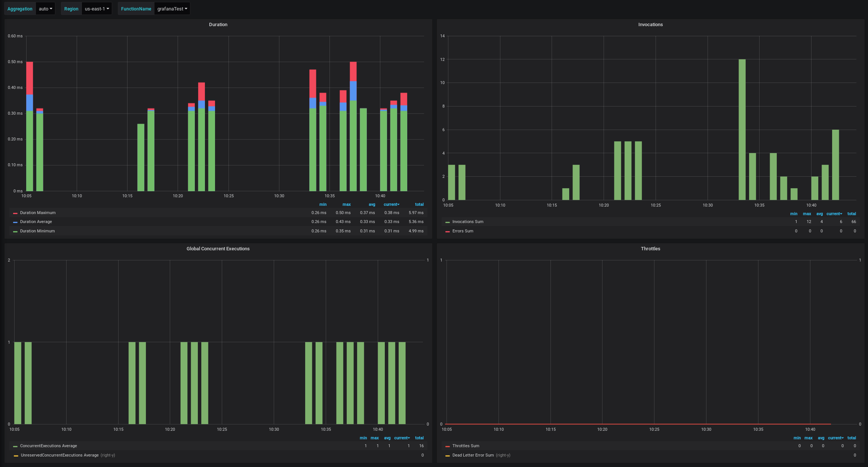This screenshot has height=467, width=868.
Task: Open the Invocations panel title menu
Action: (x=650, y=25)
